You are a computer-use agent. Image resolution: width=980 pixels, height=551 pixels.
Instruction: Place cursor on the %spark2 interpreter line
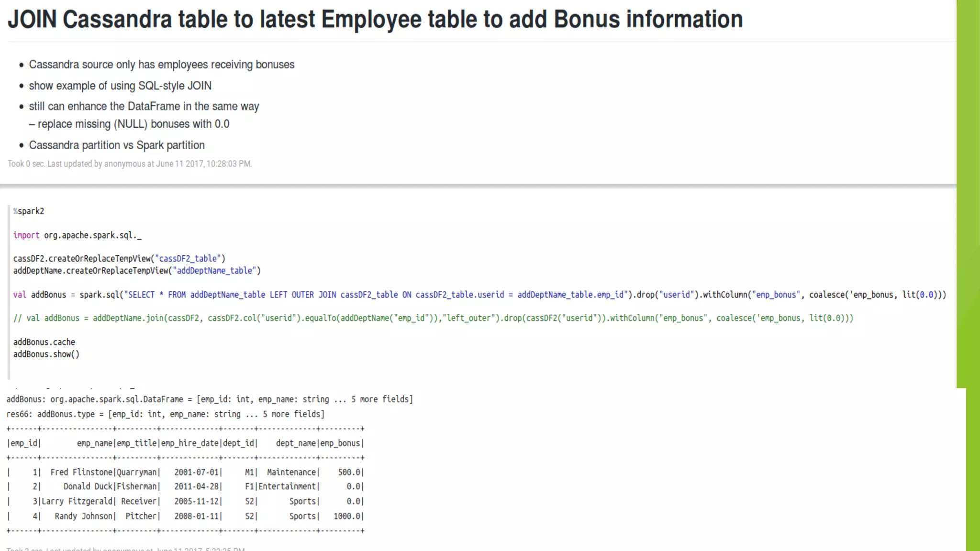[x=29, y=211]
